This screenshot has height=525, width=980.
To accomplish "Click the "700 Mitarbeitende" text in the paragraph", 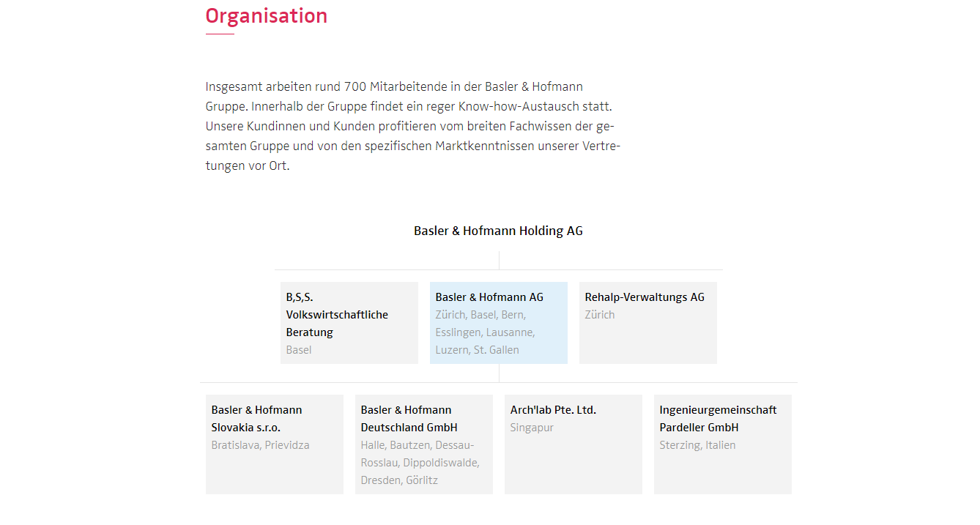I will [392, 86].
